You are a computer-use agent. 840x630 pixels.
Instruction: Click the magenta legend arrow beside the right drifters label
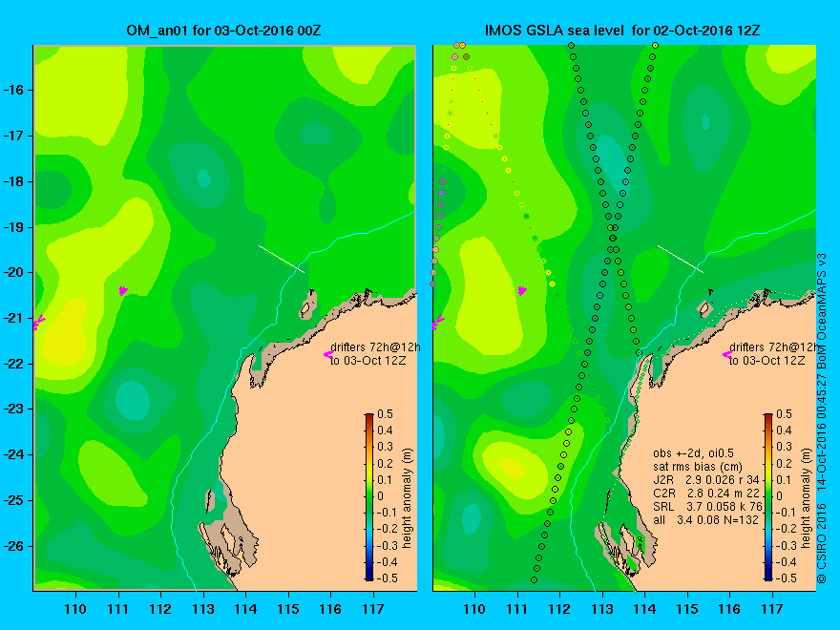click(x=727, y=354)
